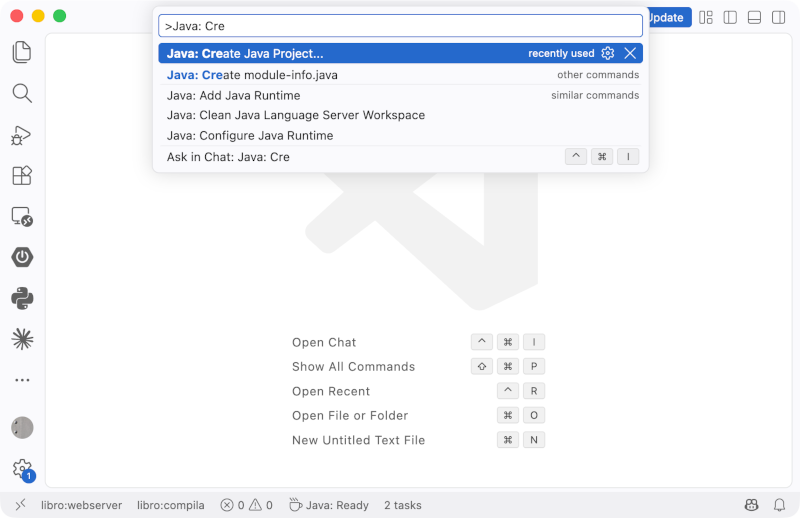Viewport: 800px width, 518px height.
Task: Run libro:webserver task from status bar
Action: [x=82, y=505]
